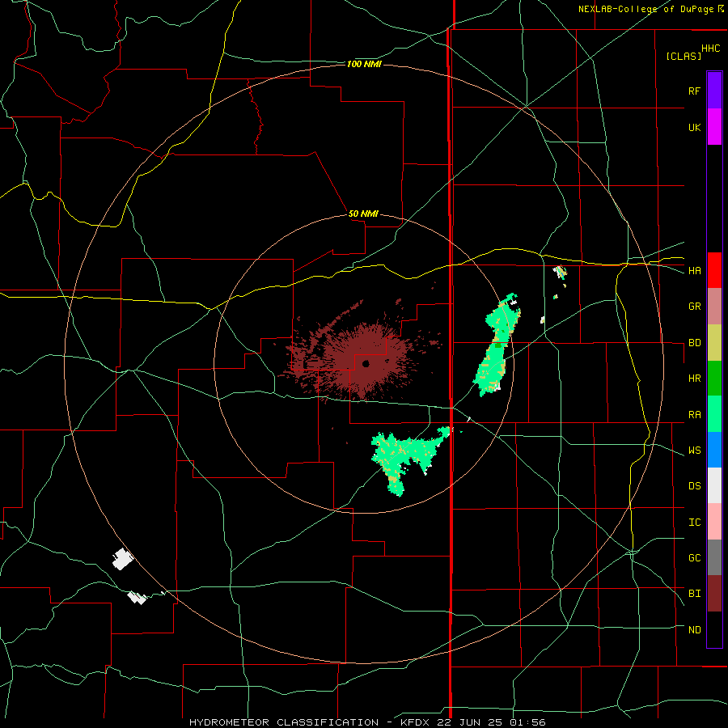728x728 pixels.
Task: Click the GR legend label
Action: pyautogui.click(x=694, y=307)
